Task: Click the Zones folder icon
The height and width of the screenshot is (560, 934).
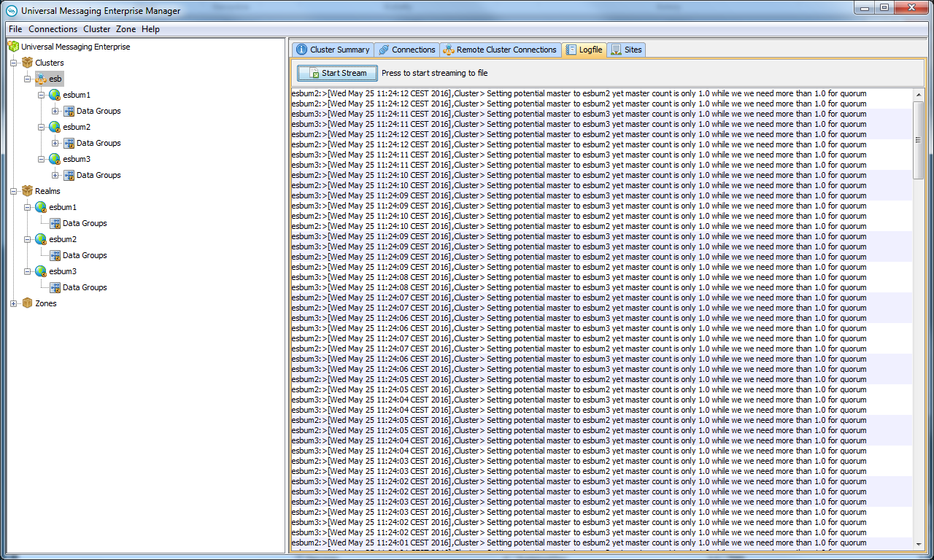Action: click(x=28, y=303)
